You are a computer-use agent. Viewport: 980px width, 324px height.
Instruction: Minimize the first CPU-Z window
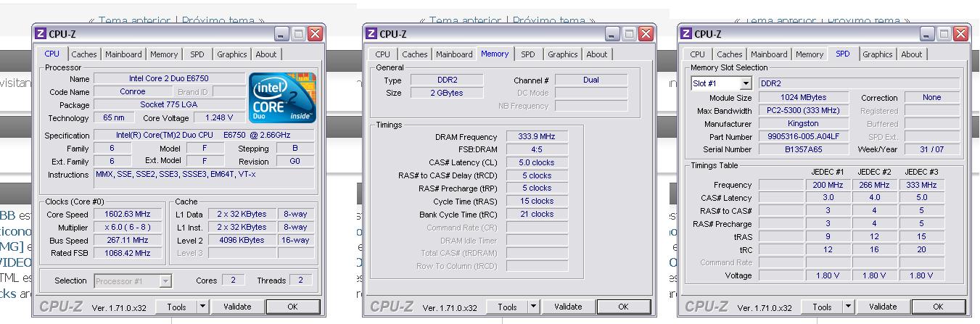282,33
